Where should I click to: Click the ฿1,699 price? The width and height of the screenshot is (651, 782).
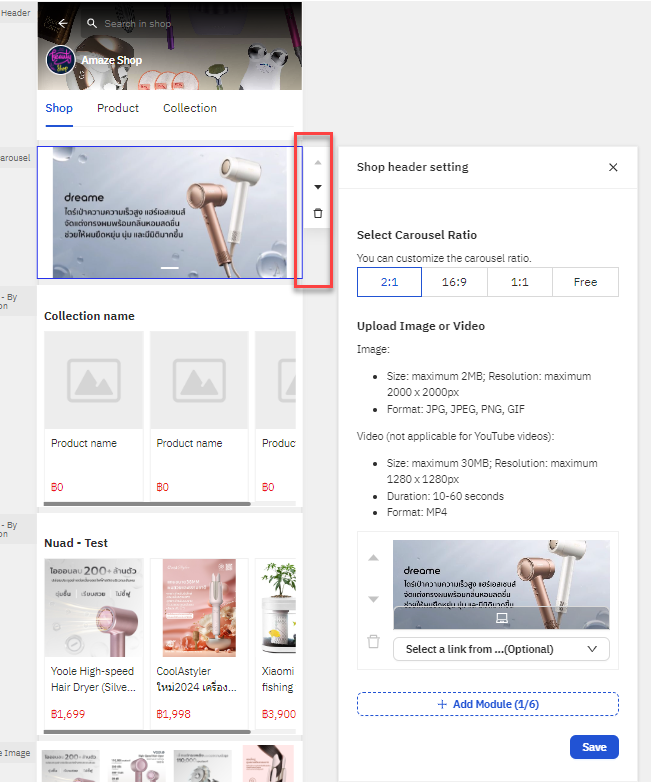[x=68, y=714]
